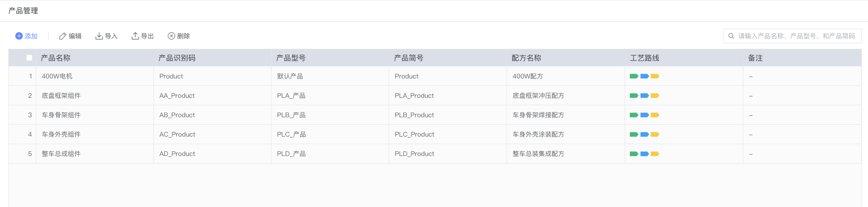Click green process tag for 车身外壳组件
This screenshot has height=207, width=868.
(634, 134)
